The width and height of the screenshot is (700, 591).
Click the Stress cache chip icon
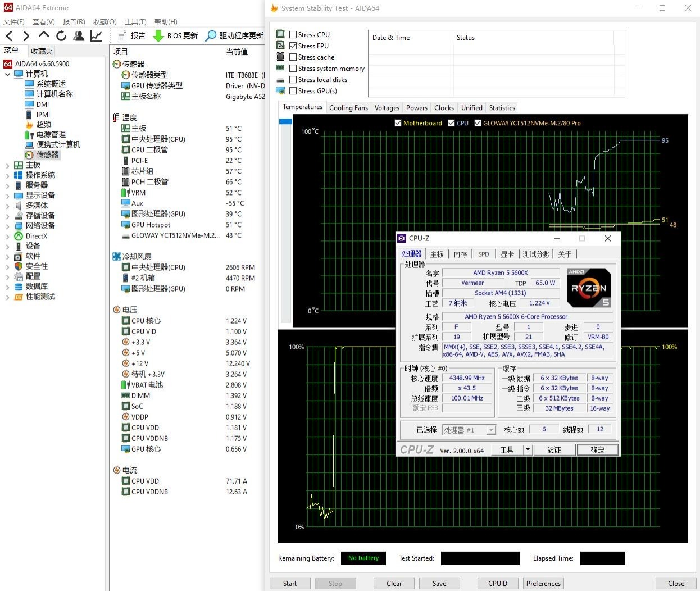(x=280, y=57)
